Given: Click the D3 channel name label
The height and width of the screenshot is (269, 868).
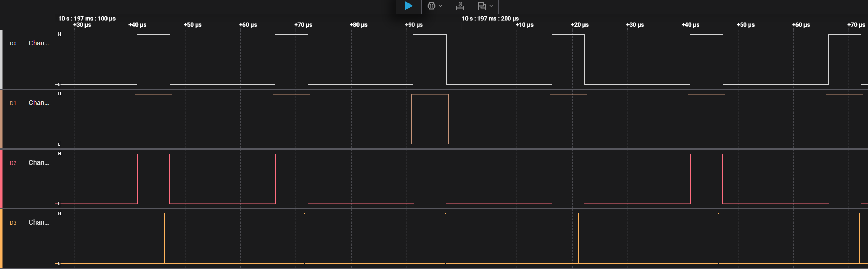Looking at the screenshot, I should (x=38, y=223).
